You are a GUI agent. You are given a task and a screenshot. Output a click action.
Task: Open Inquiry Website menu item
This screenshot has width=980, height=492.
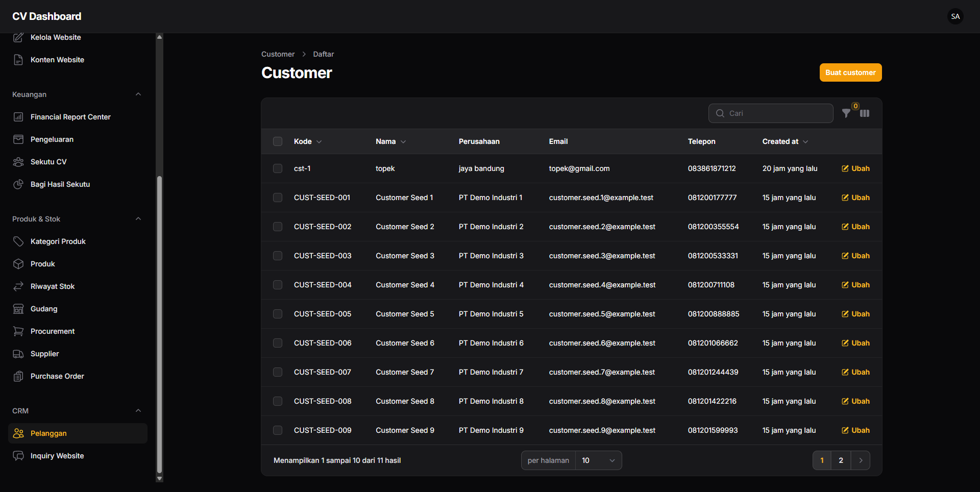(x=57, y=456)
